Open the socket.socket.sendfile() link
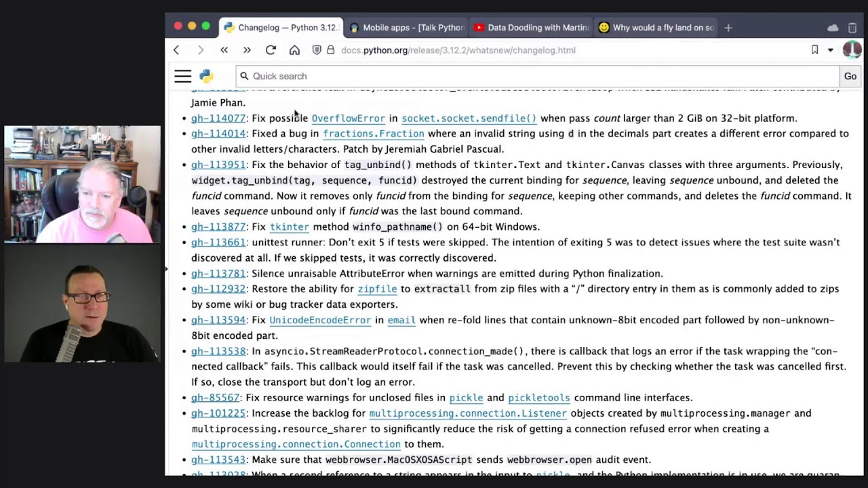The image size is (868, 488). pos(469,118)
